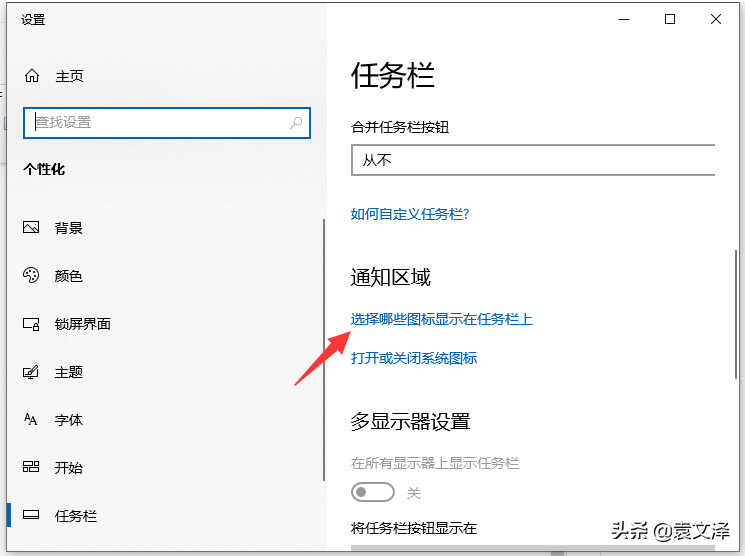Click the right content pane scrollbar
The width and height of the screenshot is (745, 556).
736,314
